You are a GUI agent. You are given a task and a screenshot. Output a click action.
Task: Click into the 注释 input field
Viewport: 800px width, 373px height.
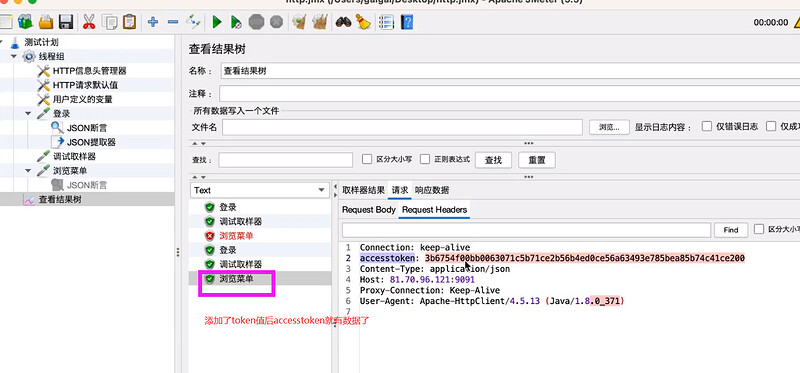tap(509, 94)
